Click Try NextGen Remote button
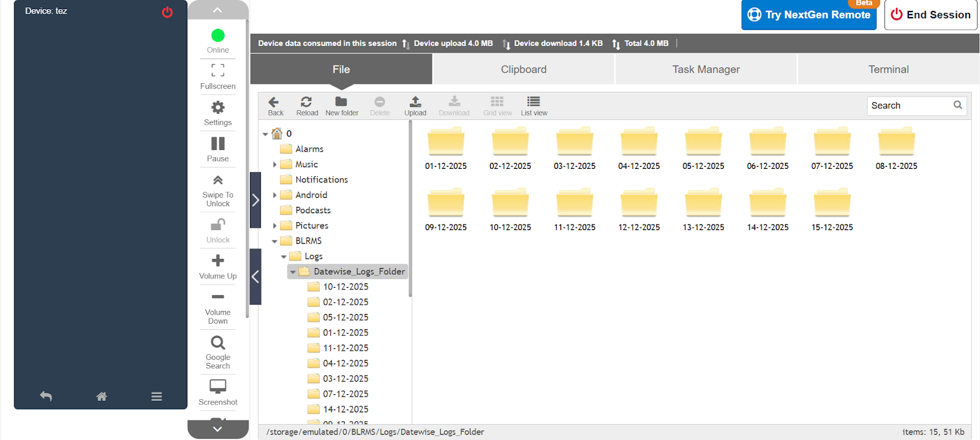This screenshot has height=440, width=980. pos(809,15)
